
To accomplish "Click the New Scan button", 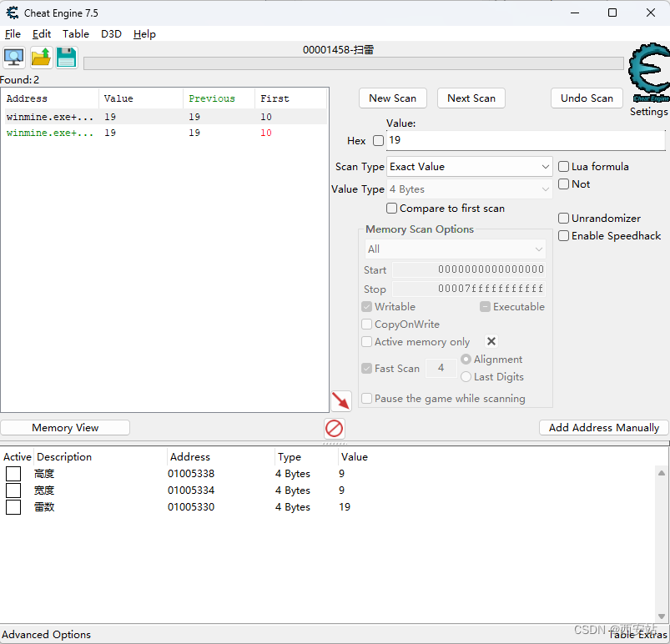I will click(x=393, y=98).
